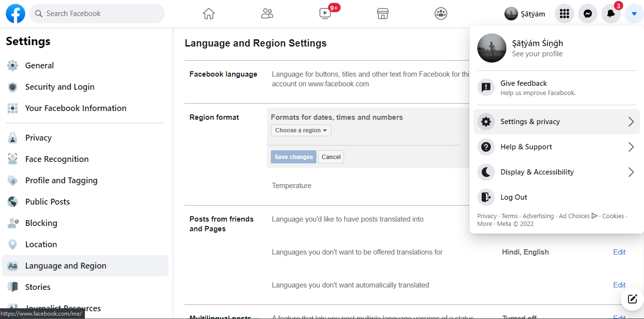Open the Groups icon in top bar
This screenshot has width=644, height=319.
(x=441, y=14)
